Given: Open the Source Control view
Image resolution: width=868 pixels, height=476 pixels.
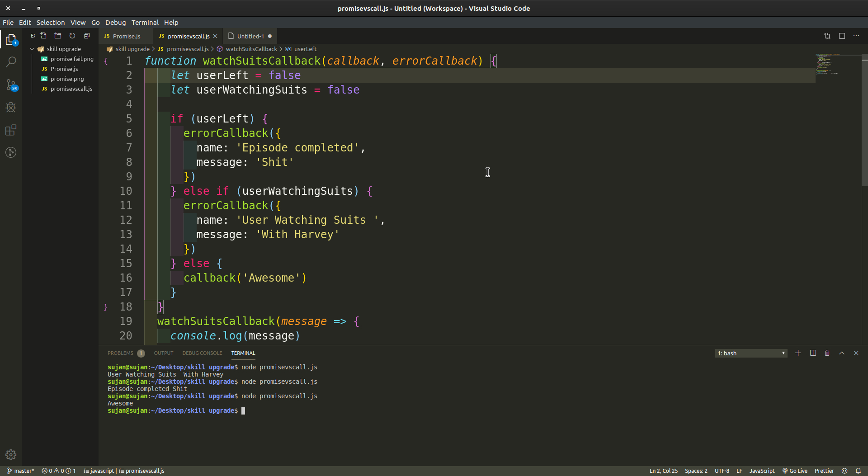Looking at the screenshot, I should pyautogui.click(x=11, y=85).
